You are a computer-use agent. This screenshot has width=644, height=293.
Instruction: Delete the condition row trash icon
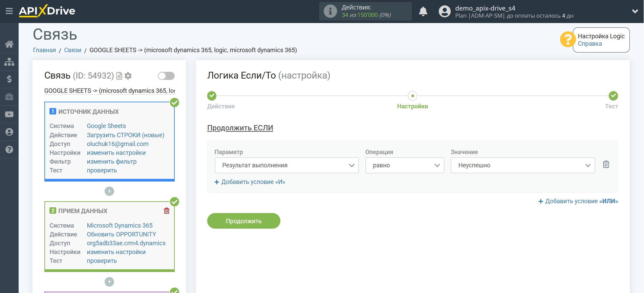[606, 165]
